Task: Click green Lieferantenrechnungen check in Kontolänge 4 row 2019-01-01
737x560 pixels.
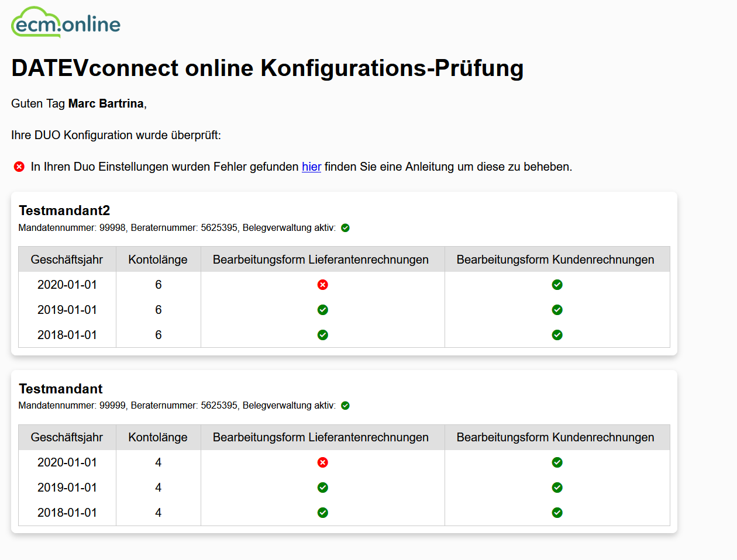Action: (323, 488)
